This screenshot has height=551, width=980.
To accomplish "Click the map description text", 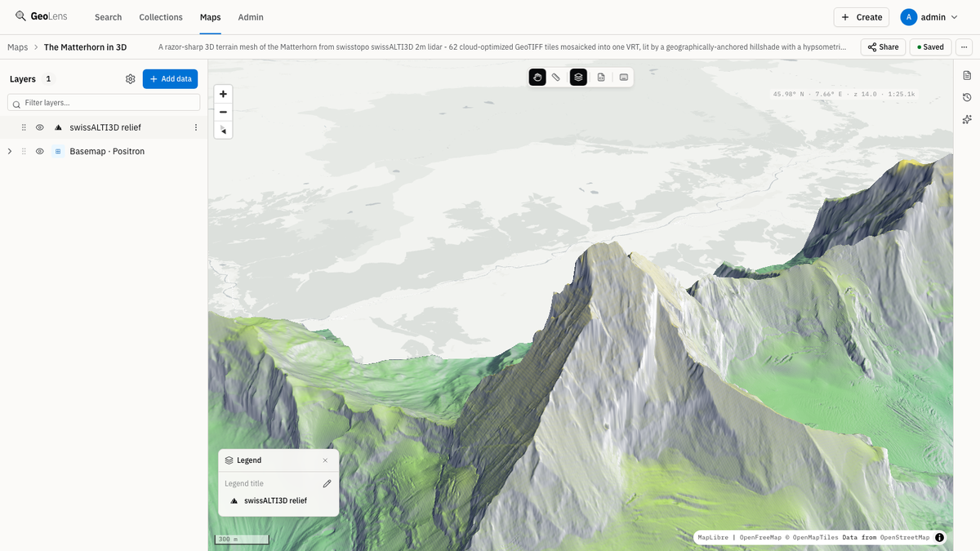I will pyautogui.click(x=502, y=47).
